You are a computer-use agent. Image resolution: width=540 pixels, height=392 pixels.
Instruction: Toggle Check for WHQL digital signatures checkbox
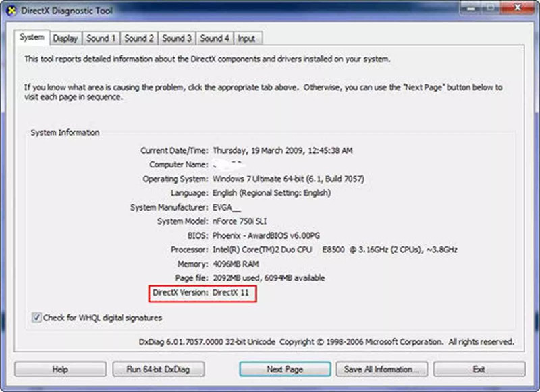coord(36,317)
